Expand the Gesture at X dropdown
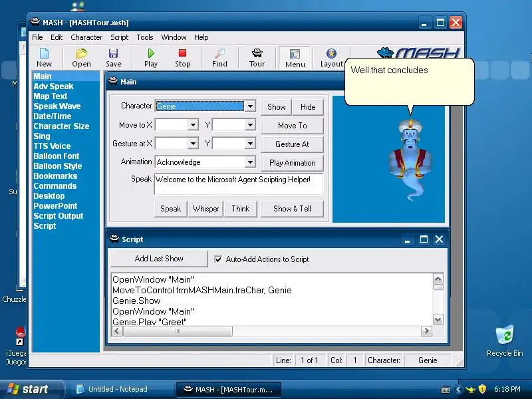 (x=193, y=144)
